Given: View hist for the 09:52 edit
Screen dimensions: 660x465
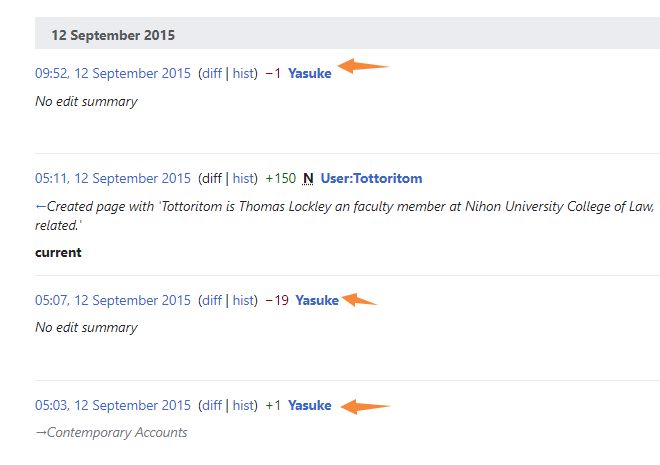Looking at the screenshot, I should (x=244, y=73).
